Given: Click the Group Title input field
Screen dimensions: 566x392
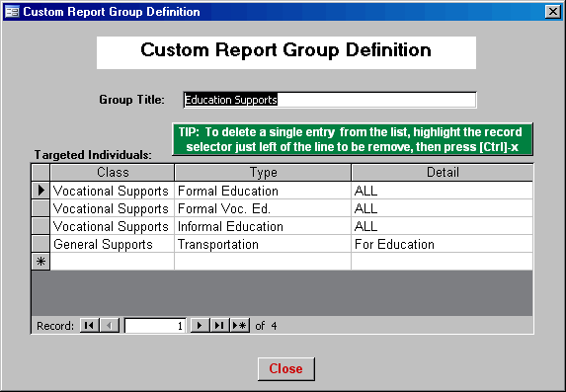Looking at the screenshot, I should (330, 100).
